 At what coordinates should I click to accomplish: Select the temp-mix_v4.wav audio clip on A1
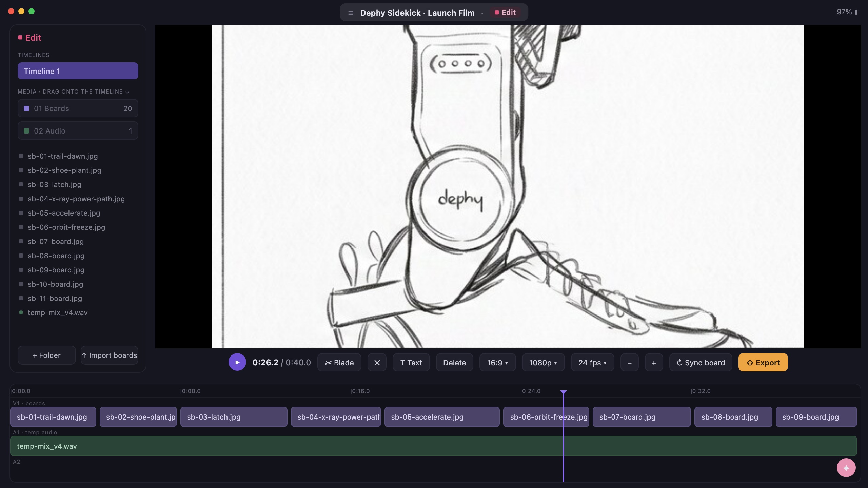click(x=434, y=446)
